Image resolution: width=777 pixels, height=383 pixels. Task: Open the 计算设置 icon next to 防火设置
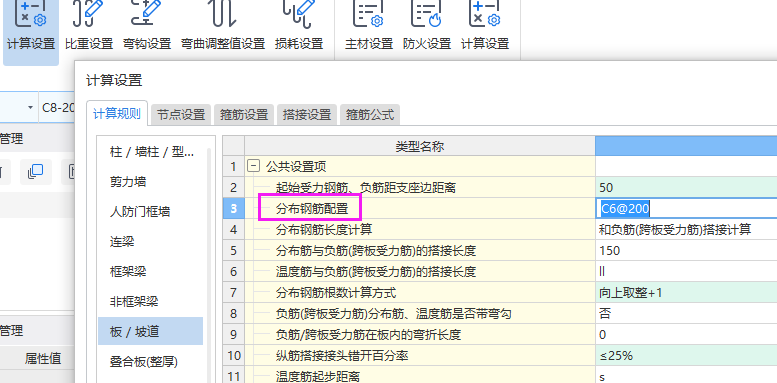[485, 27]
